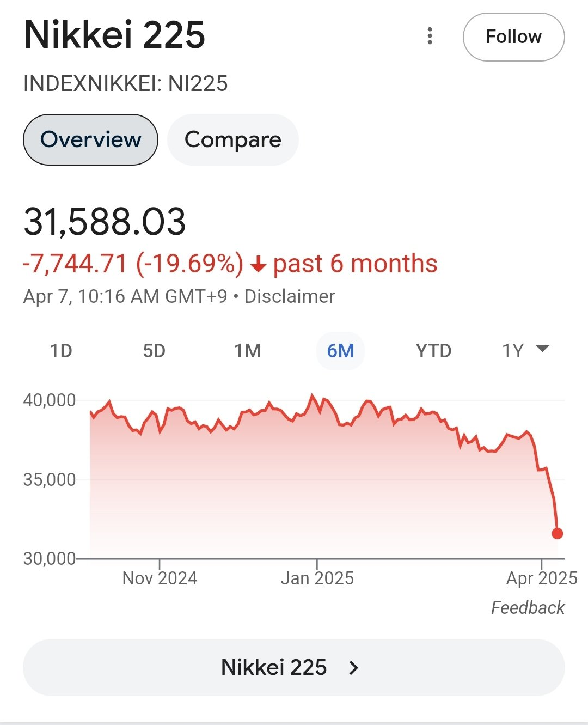This screenshot has width=588, height=725.
Task: Expand the time range dropdown arrow
Action: click(x=543, y=349)
